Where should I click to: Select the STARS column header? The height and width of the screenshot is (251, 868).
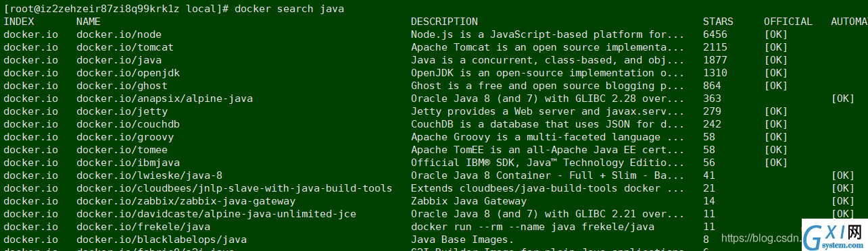[x=718, y=22]
